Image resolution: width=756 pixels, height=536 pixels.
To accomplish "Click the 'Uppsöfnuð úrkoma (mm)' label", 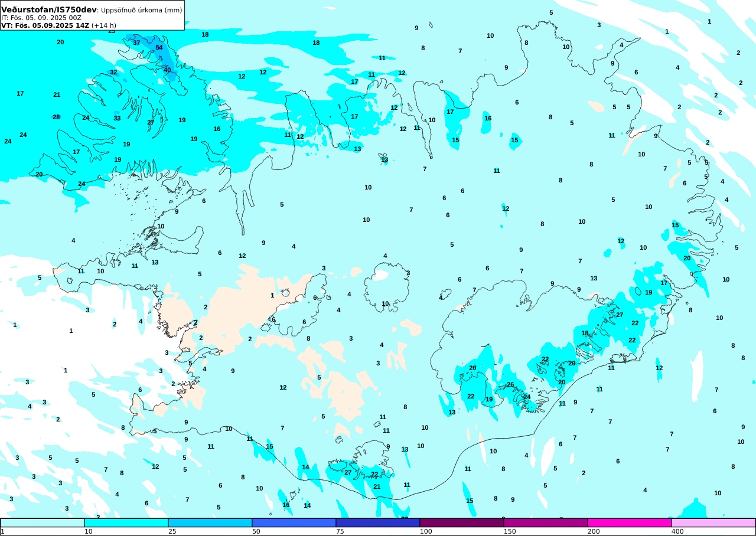I will coord(142,10).
